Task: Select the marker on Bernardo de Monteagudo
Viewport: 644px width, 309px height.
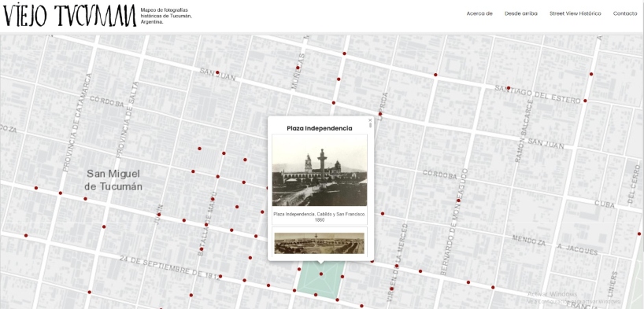Action: (x=459, y=200)
